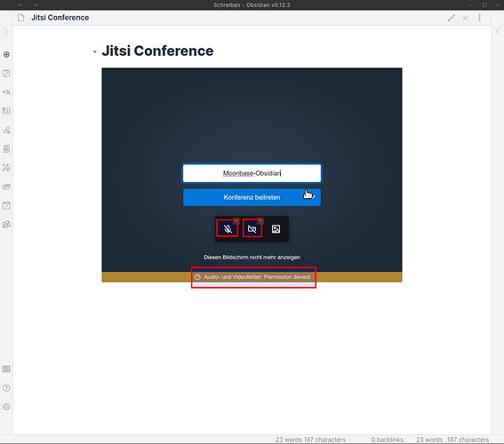The width and height of the screenshot is (504, 444).
Task: Open camera device options arrow
Action: pos(260,221)
